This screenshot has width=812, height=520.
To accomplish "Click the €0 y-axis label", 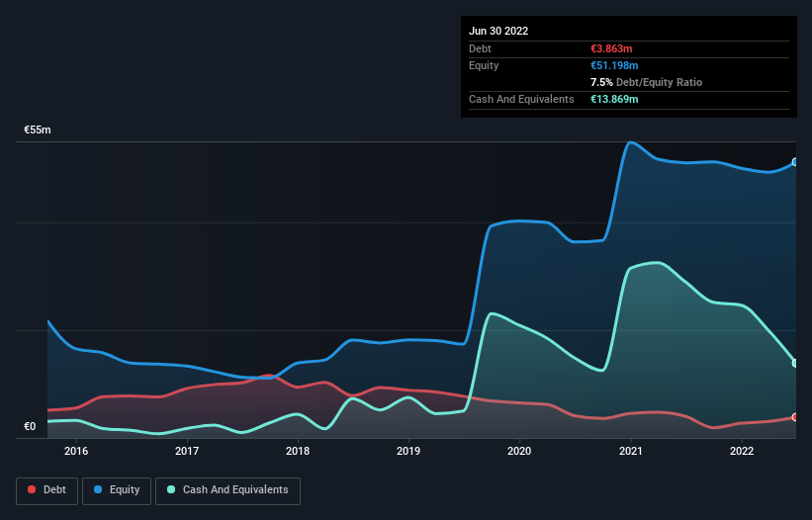I will click(30, 427).
